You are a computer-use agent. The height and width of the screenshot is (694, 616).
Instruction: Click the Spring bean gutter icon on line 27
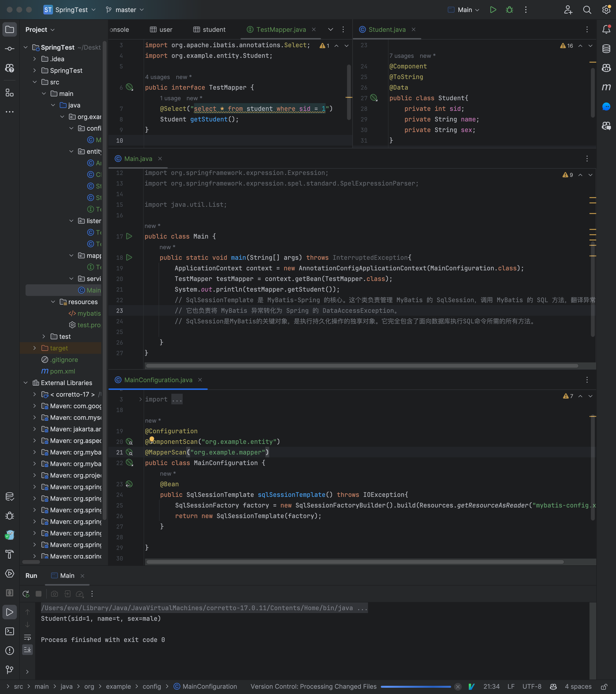click(374, 98)
